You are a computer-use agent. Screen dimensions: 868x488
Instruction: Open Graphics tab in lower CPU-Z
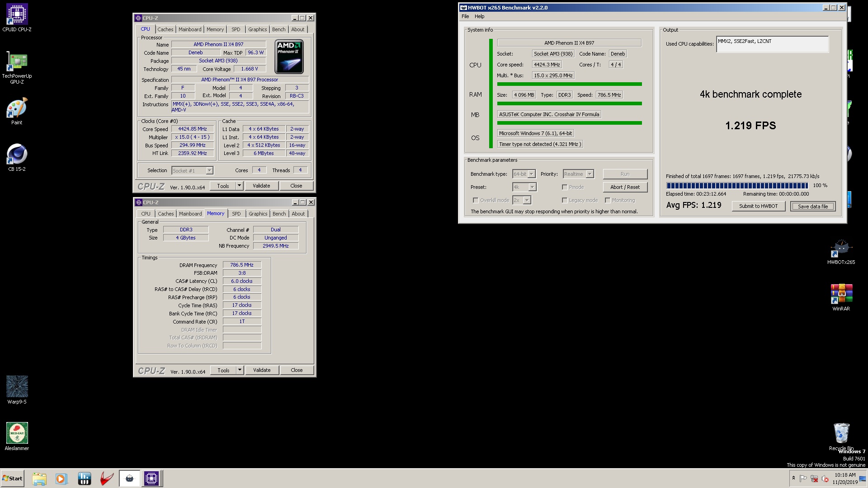tap(258, 214)
